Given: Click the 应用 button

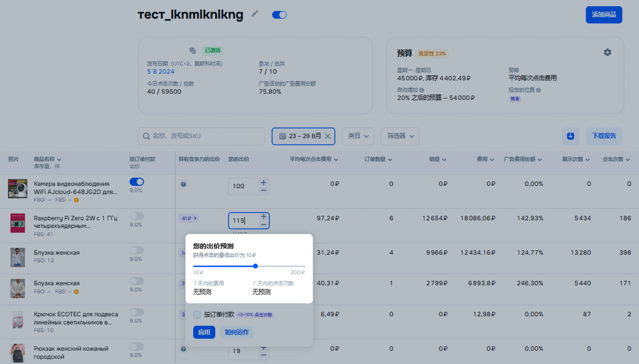Looking at the screenshot, I should [204, 332].
